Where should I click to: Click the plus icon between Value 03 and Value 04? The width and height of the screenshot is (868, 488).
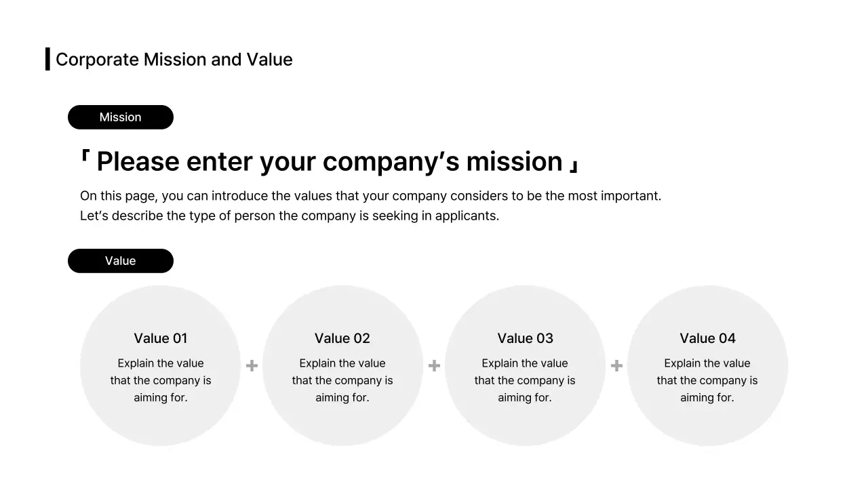(616, 366)
